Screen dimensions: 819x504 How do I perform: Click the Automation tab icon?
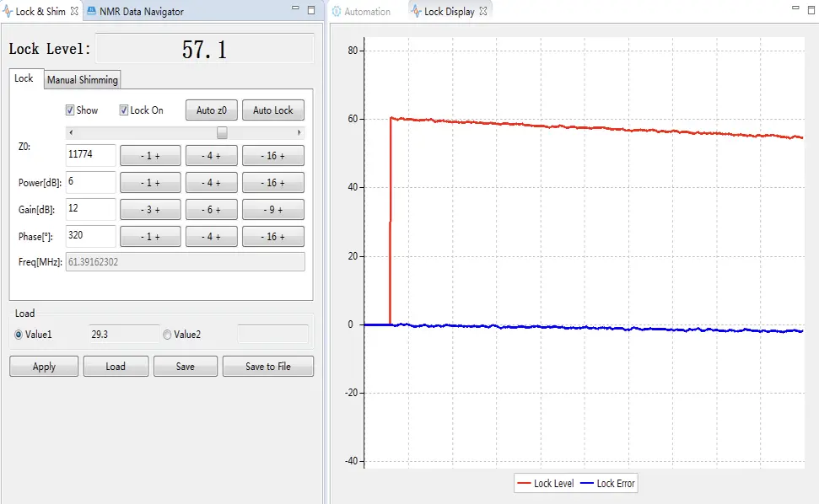pos(337,12)
